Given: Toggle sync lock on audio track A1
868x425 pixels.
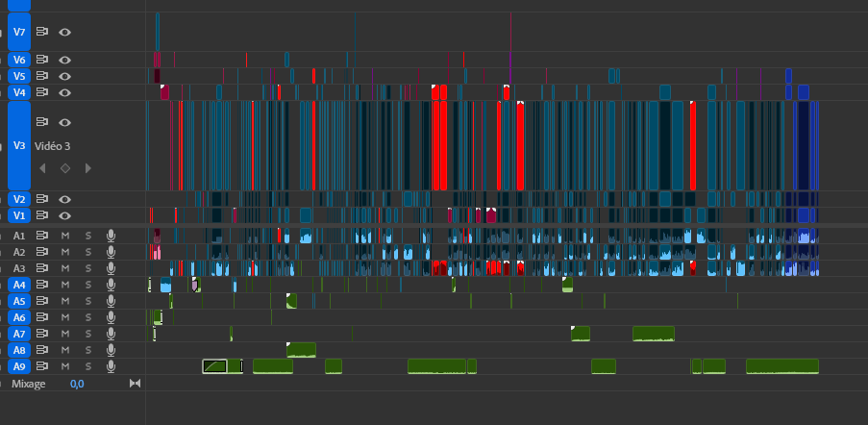Looking at the screenshot, I should [x=42, y=236].
